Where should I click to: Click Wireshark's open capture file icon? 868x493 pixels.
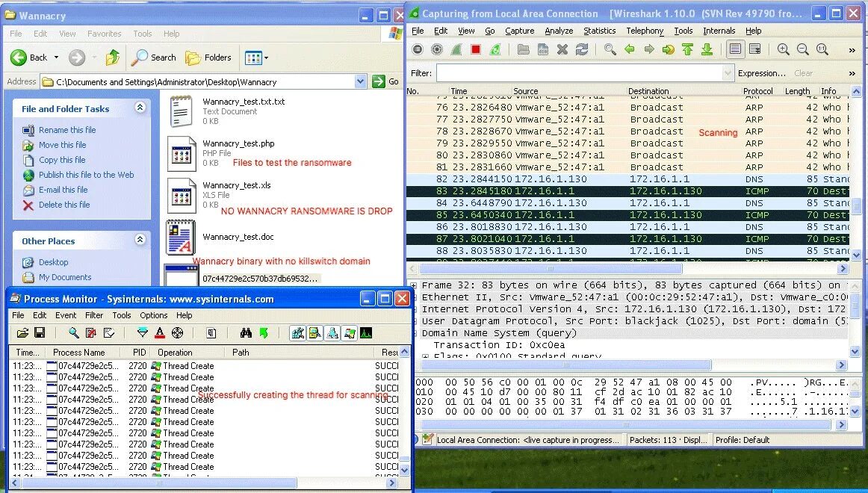click(x=523, y=50)
